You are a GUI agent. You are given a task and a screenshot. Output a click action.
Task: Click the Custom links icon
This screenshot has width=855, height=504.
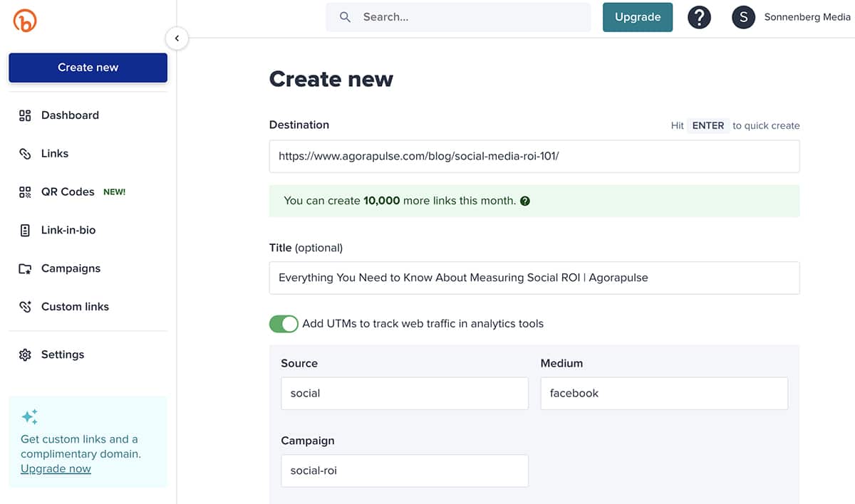click(25, 307)
